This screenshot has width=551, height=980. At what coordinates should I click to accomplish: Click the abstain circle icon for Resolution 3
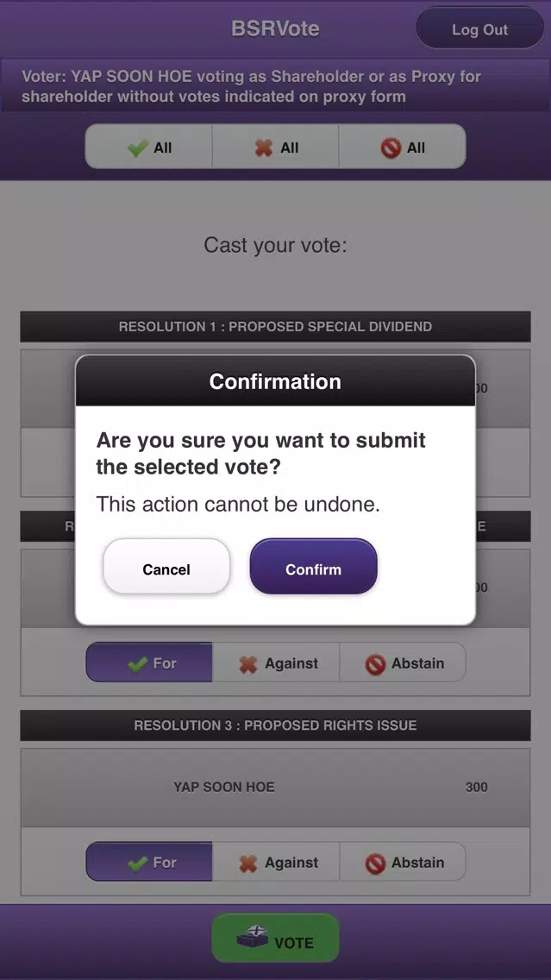tap(375, 864)
